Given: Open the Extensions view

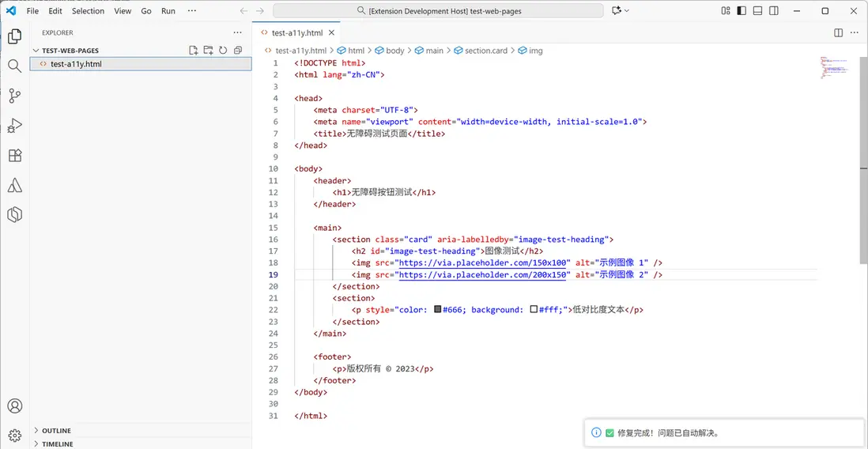Looking at the screenshot, I should [14, 156].
